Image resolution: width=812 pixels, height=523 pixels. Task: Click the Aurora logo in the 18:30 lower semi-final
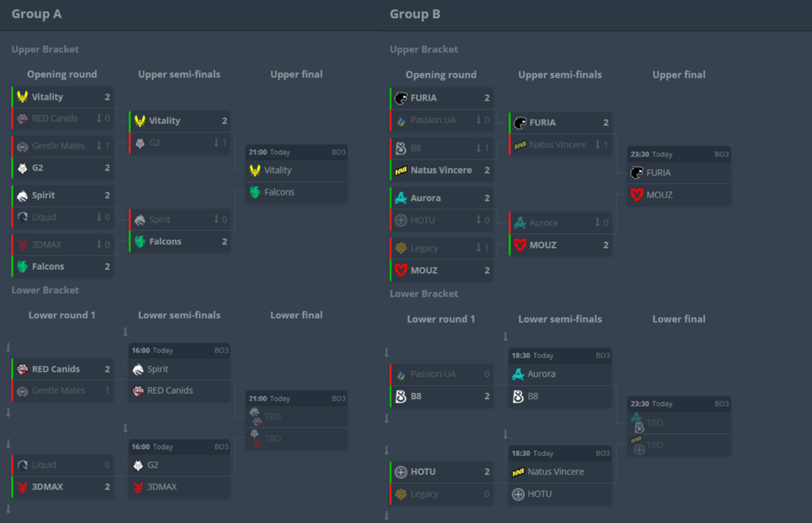(519, 374)
